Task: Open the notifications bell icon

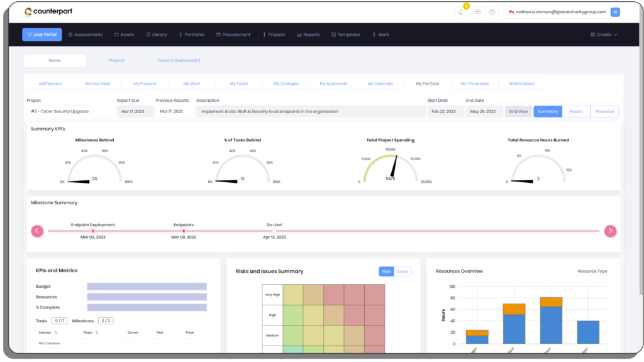Action: coord(460,12)
